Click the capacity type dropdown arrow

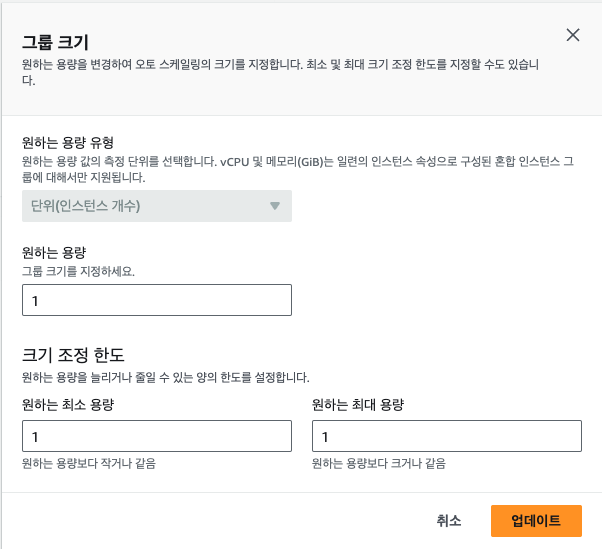click(x=275, y=206)
